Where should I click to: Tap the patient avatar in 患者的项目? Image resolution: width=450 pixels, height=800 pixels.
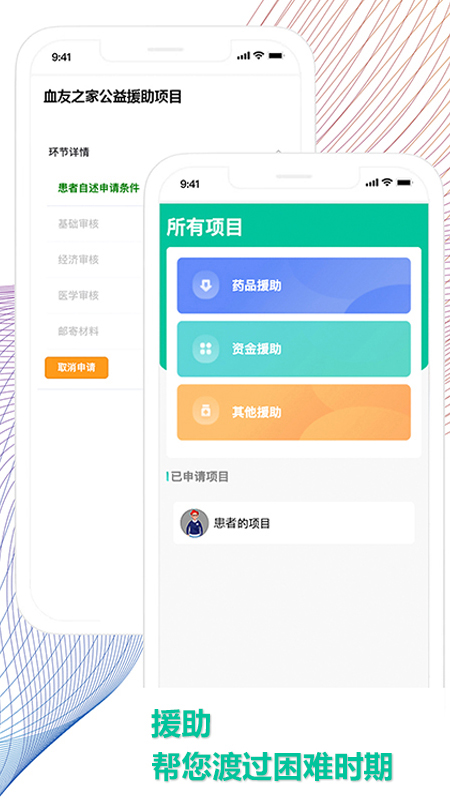click(x=194, y=523)
